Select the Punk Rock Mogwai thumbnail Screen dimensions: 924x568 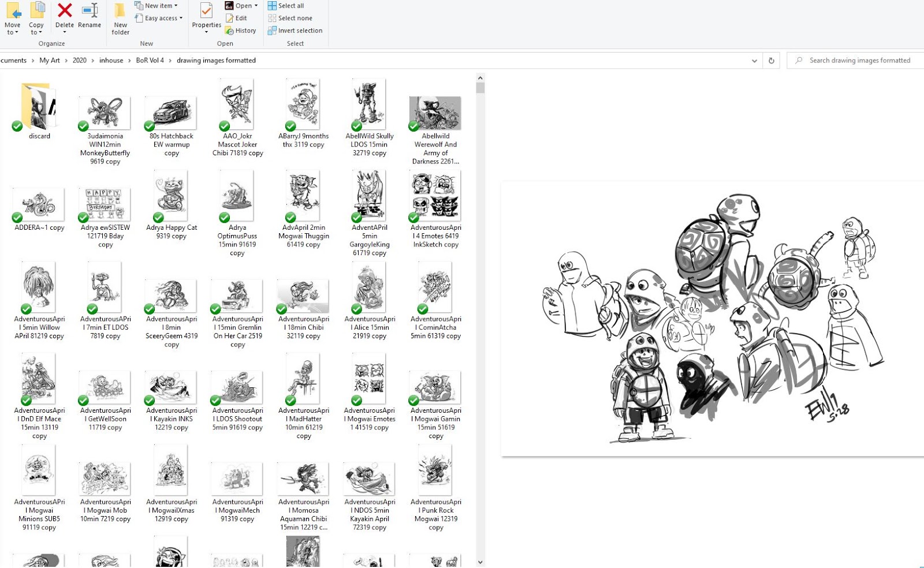tap(435, 470)
